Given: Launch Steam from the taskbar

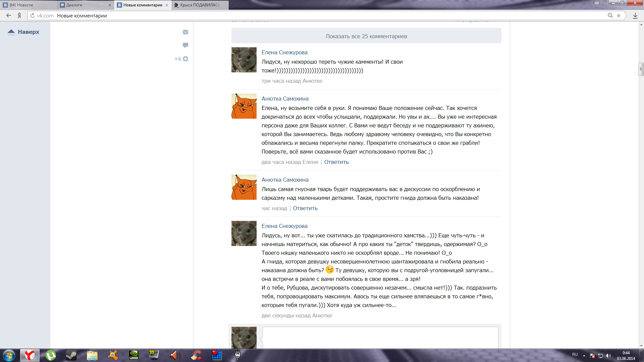Looking at the screenshot, I should 71,355.
